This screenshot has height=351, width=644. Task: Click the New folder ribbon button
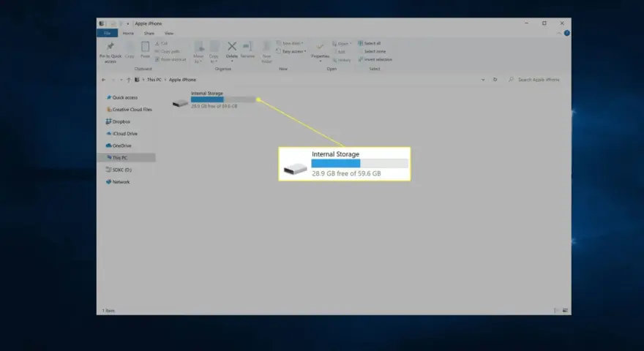coord(266,53)
